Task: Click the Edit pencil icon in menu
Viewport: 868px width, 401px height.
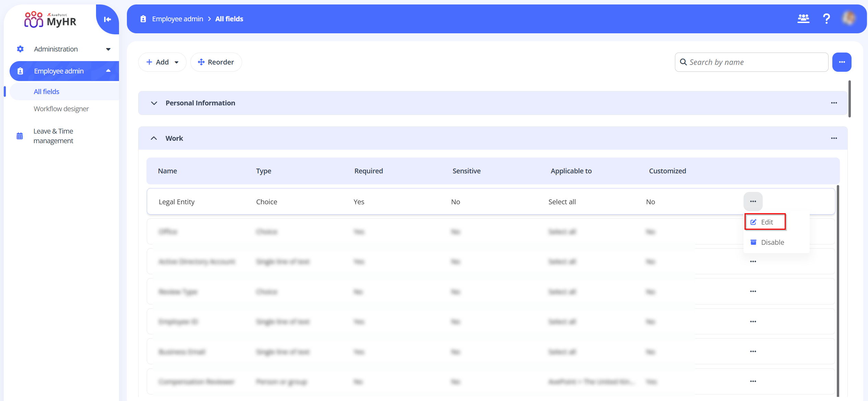Action: coord(753,222)
